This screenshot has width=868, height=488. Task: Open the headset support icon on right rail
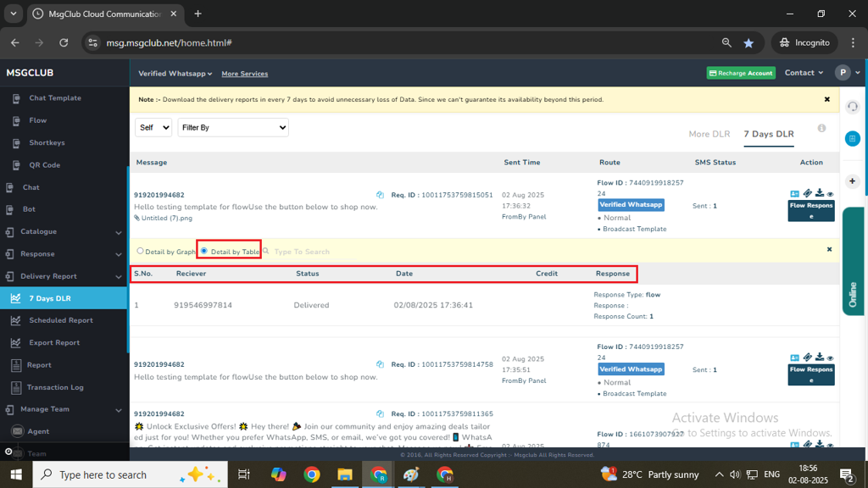(x=853, y=106)
